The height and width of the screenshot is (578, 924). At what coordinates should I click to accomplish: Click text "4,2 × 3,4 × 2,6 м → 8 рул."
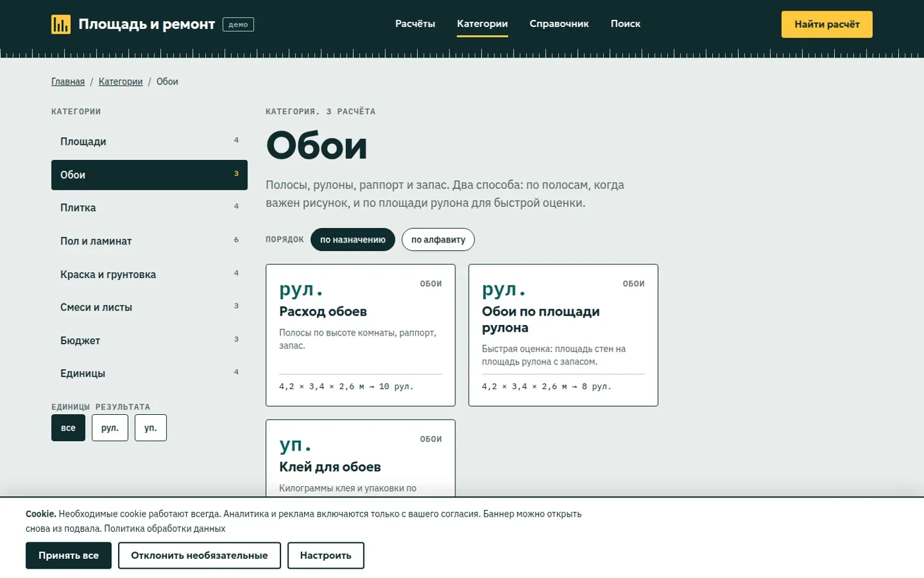coord(546,386)
